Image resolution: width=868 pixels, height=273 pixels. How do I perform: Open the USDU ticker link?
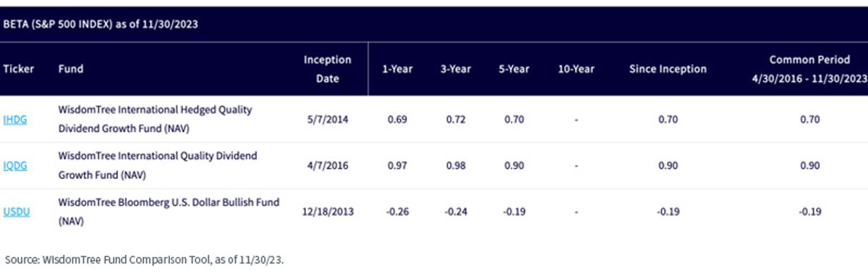17,212
